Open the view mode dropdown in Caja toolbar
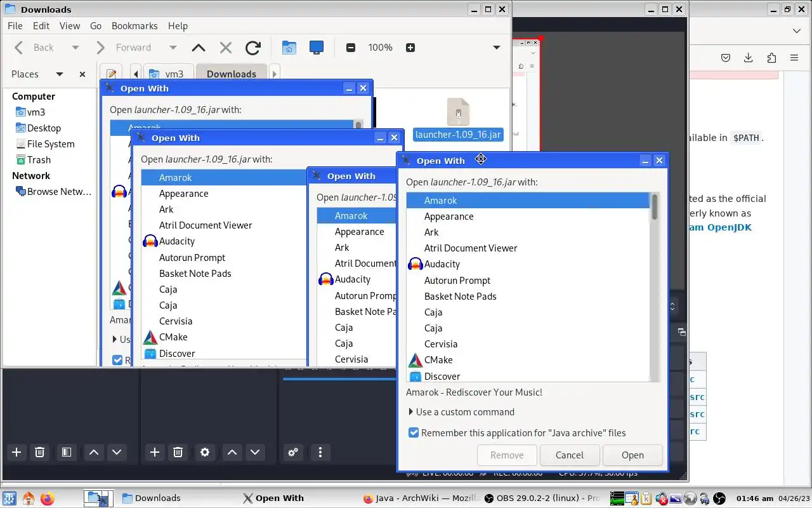 pyautogui.click(x=497, y=48)
